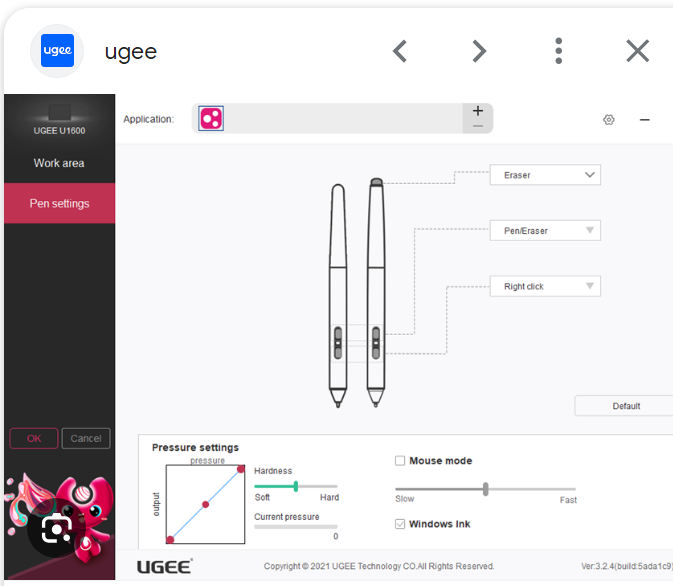Click the bottom-left pressure curve point
673x586 pixels.
(x=170, y=540)
